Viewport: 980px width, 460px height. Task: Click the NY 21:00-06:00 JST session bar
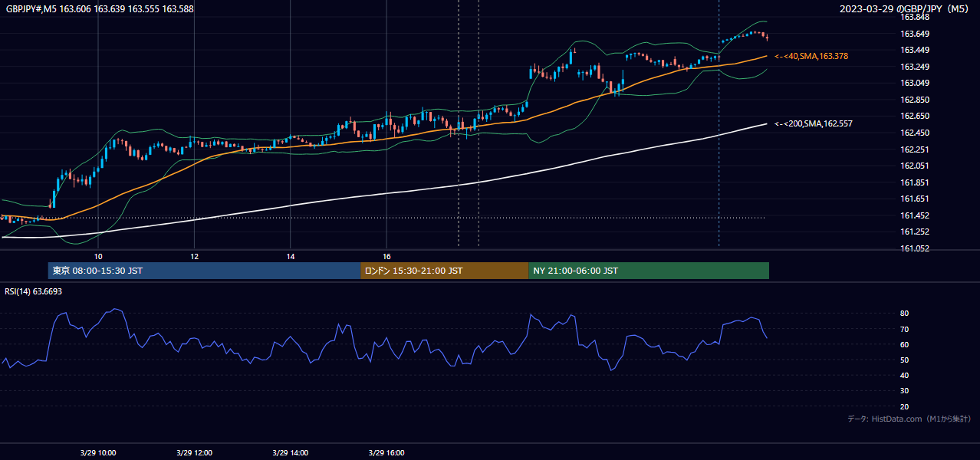pyautogui.click(x=649, y=271)
